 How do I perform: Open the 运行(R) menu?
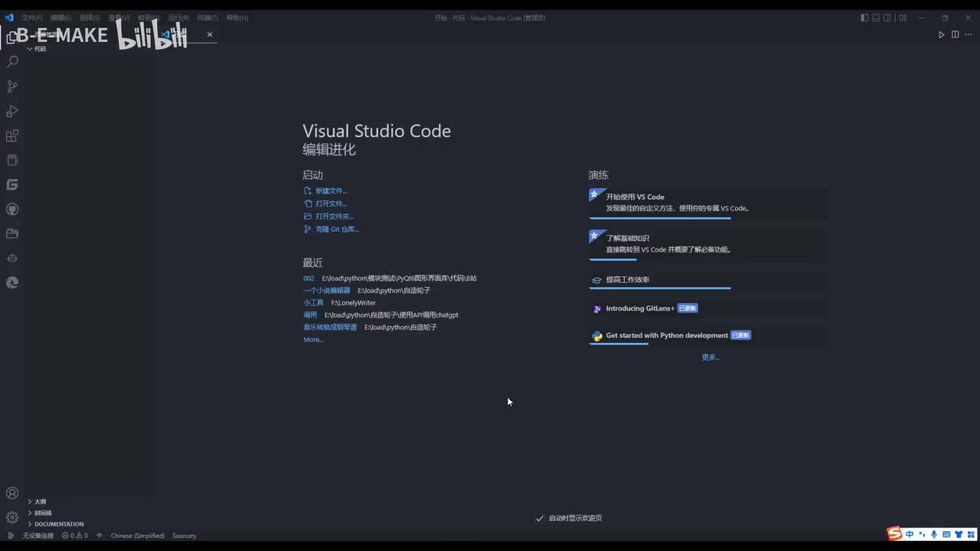[x=178, y=18]
